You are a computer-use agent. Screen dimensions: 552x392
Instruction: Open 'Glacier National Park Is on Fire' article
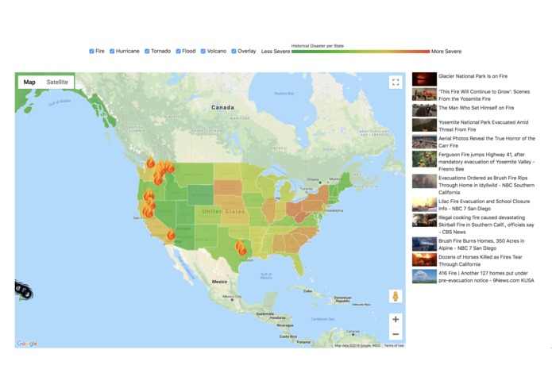[x=473, y=76]
